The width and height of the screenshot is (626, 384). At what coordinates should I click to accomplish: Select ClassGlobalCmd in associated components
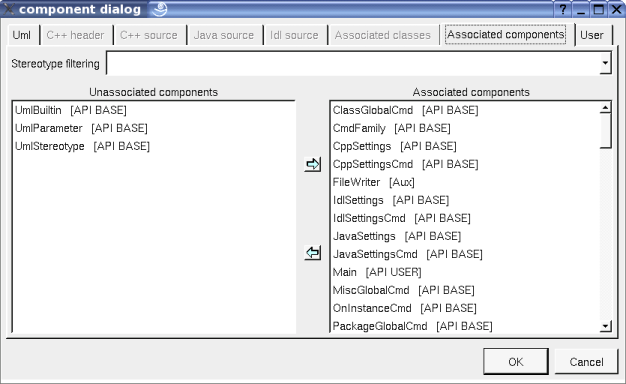pos(465,110)
